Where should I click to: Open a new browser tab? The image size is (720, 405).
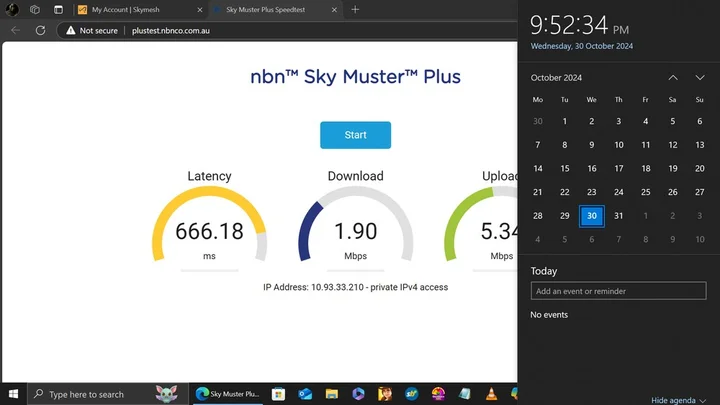pyautogui.click(x=355, y=9)
